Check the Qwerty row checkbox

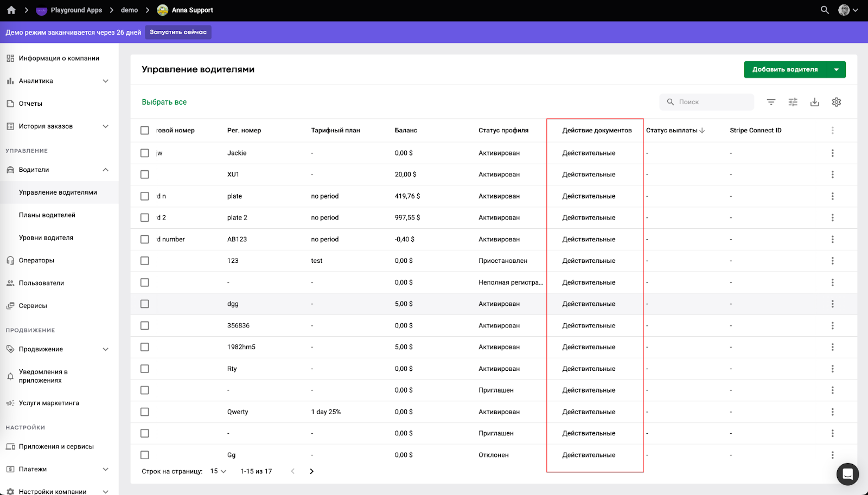[144, 412]
